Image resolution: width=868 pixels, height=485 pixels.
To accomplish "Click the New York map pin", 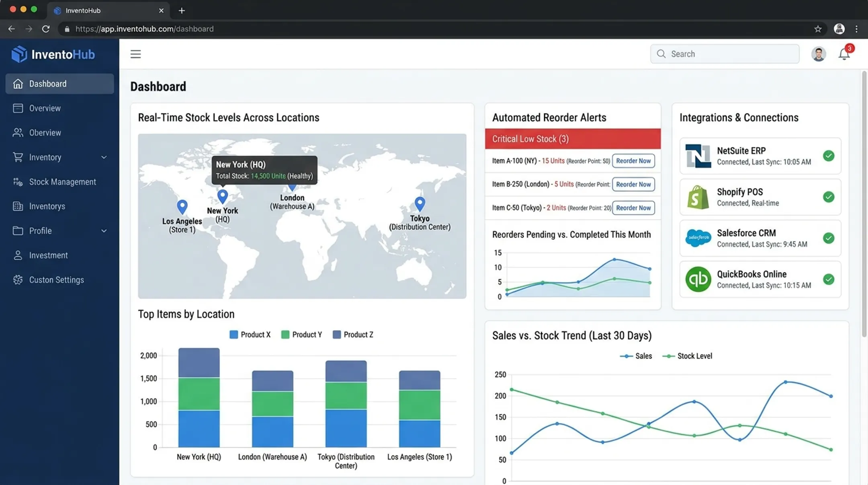I will pyautogui.click(x=222, y=196).
